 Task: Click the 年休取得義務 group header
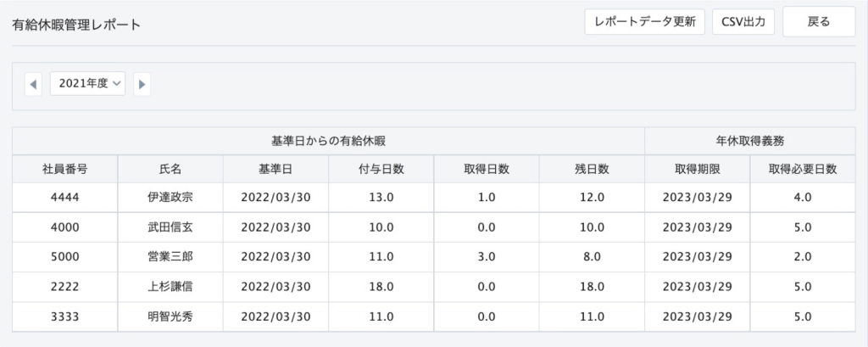[750, 141]
